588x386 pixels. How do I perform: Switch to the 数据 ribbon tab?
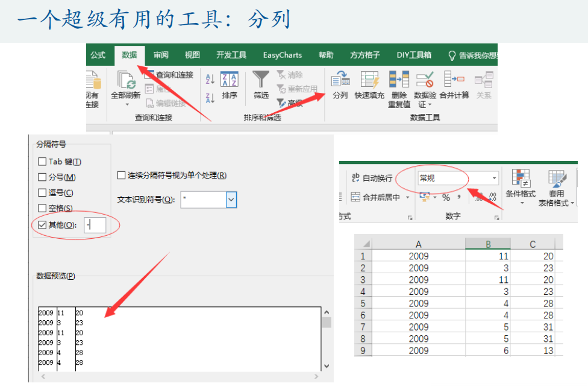[130, 55]
